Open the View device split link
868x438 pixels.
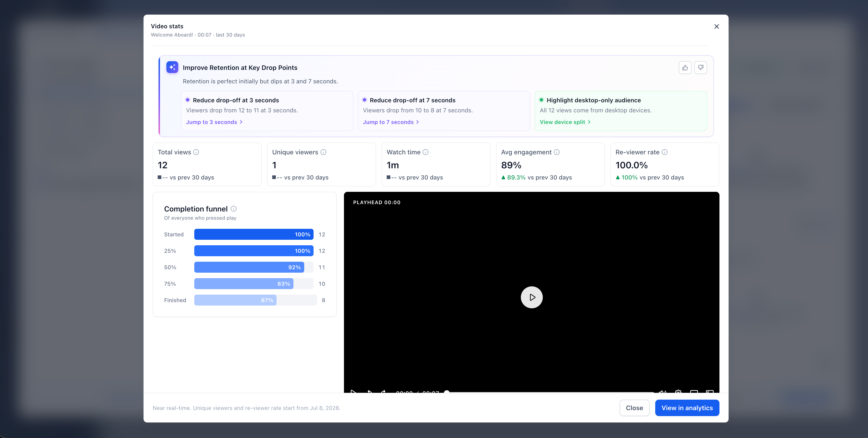coord(565,122)
